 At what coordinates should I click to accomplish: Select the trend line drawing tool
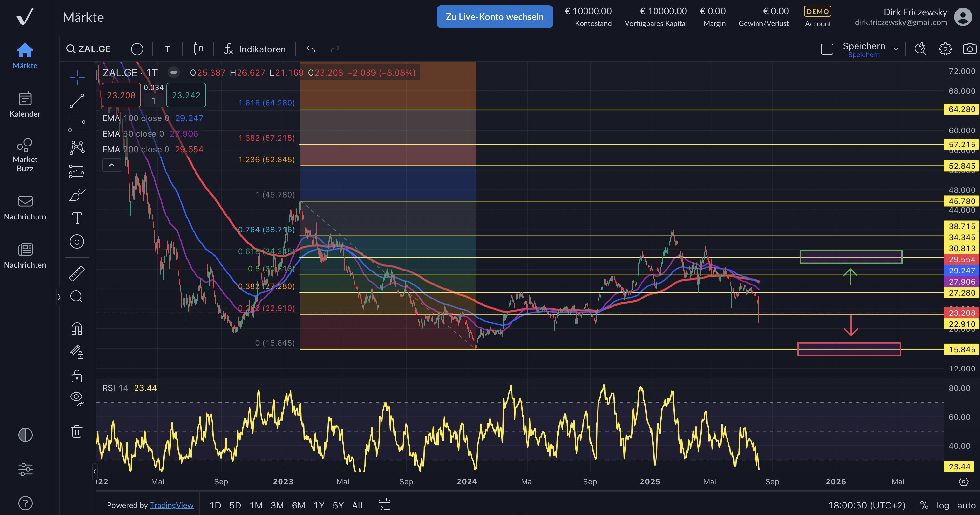click(x=77, y=101)
